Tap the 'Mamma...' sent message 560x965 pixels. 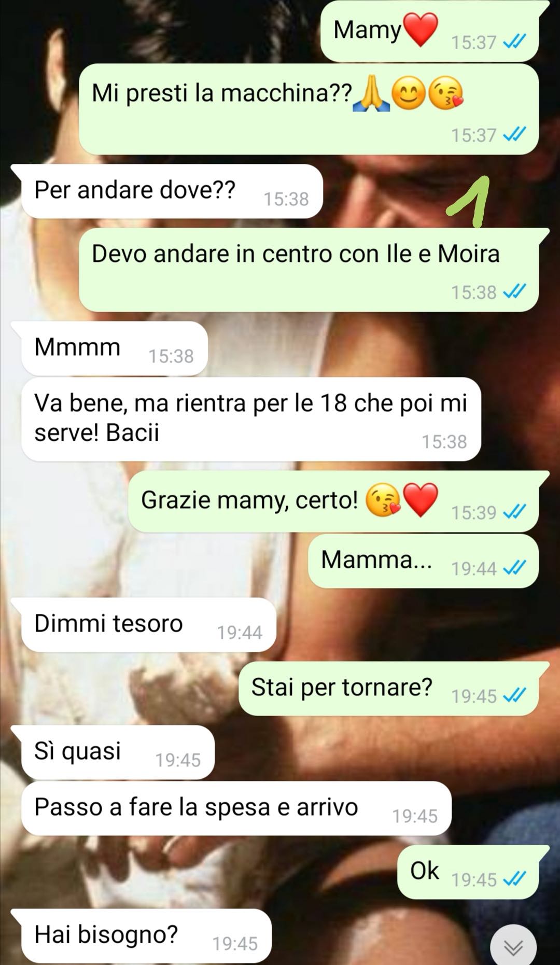(423, 561)
